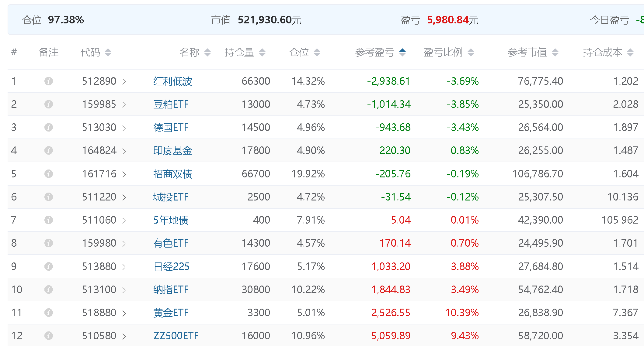Expand the chevron next to code 512890
Viewport: 644px width, 346px height.
tap(124, 81)
